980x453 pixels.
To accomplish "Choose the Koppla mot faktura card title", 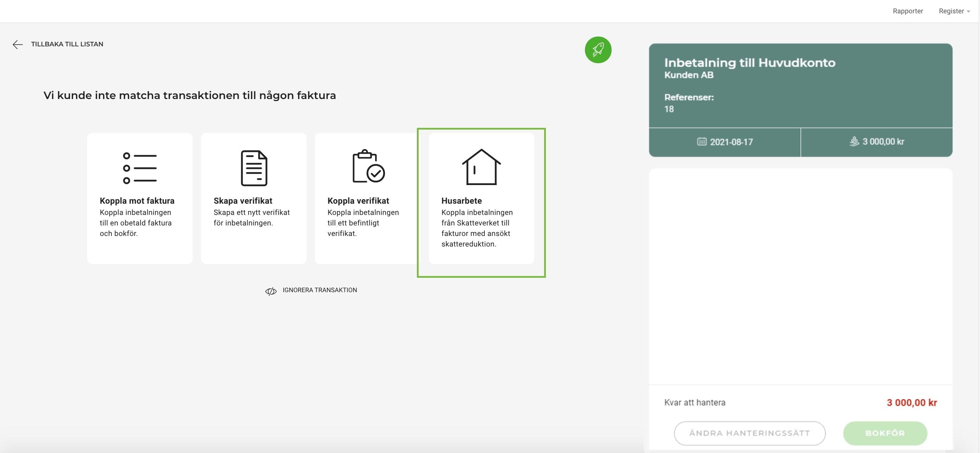I will coord(137,201).
